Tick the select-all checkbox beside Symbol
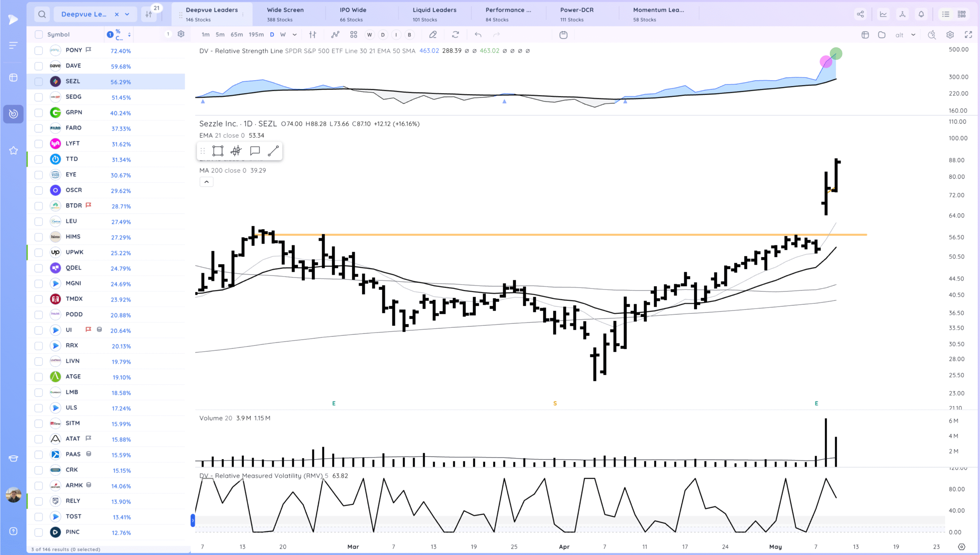Screen dimensions: 980x555 (39, 34)
